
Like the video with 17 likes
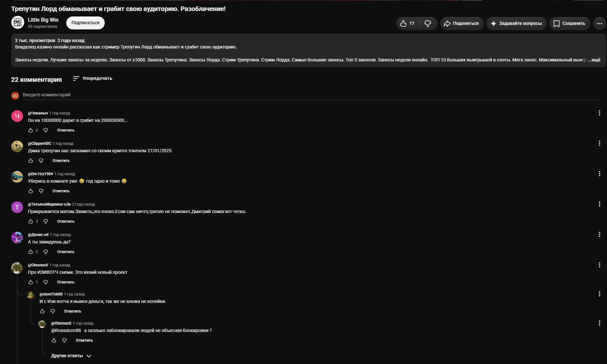click(x=407, y=23)
